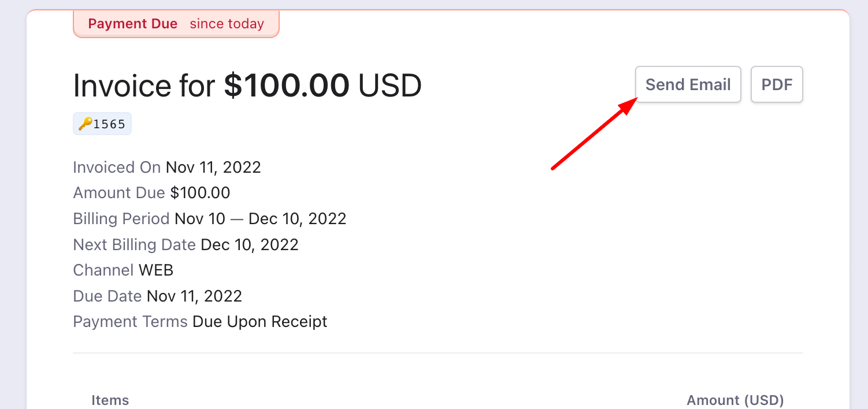The height and width of the screenshot is (409, 868).
Task: Click the Due Upon Receipt payment terms
Action: click(259, 322)
